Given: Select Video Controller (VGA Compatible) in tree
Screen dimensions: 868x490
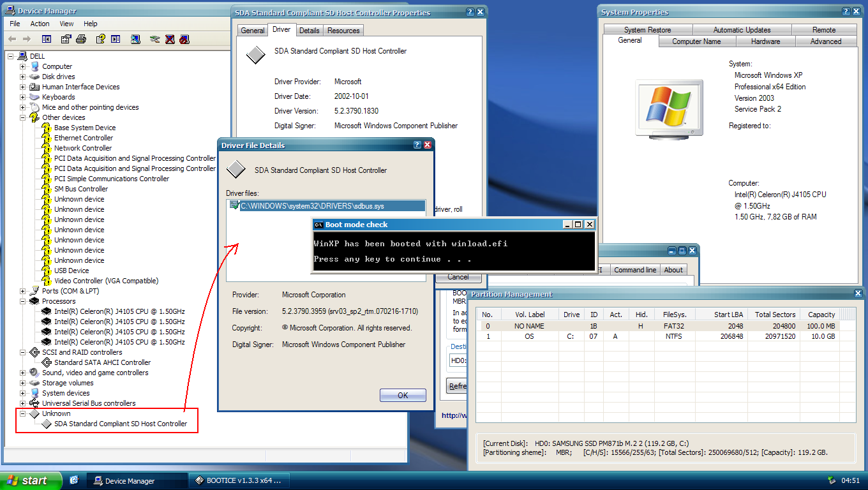Looking at the screenshot, I should [x=106, y=281].
